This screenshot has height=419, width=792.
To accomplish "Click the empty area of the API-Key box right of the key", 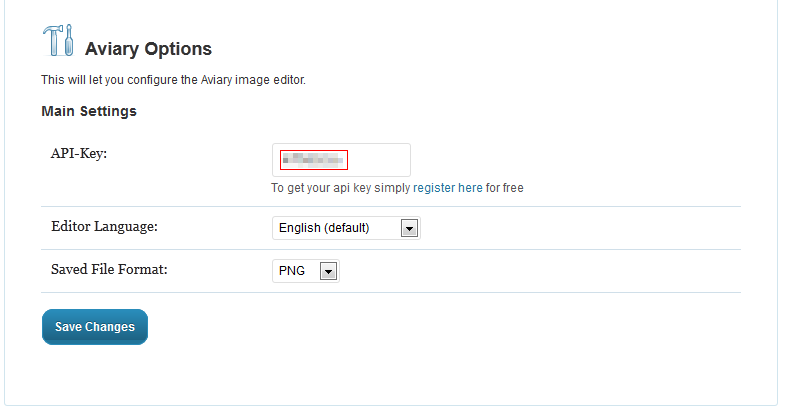I will [x=379, y=160].
